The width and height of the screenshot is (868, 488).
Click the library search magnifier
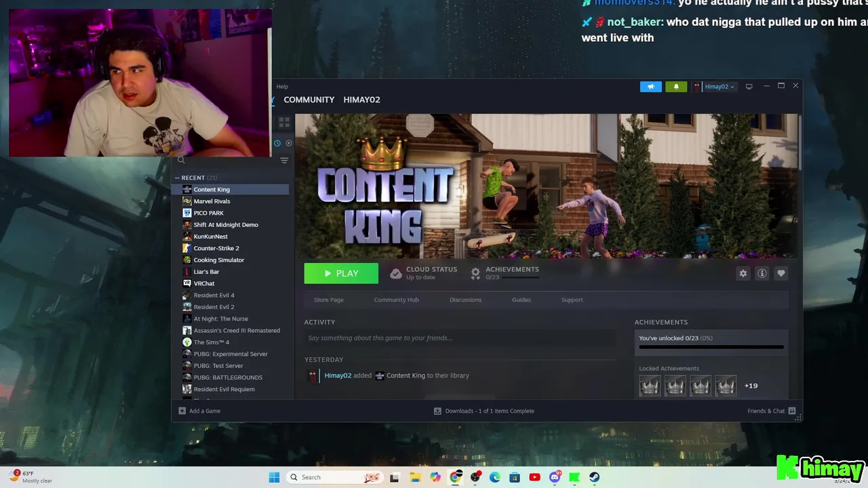coord(181,160)
